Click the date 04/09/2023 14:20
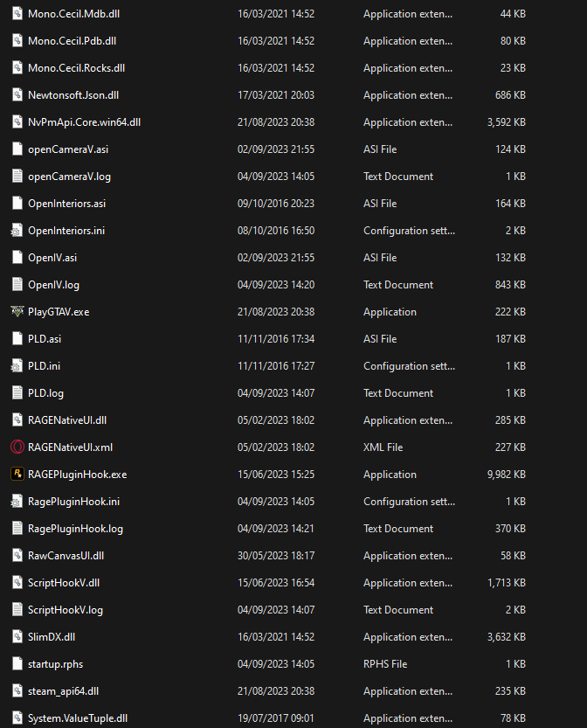This screenshot has width=587, height=728. (x=276, y=285)
